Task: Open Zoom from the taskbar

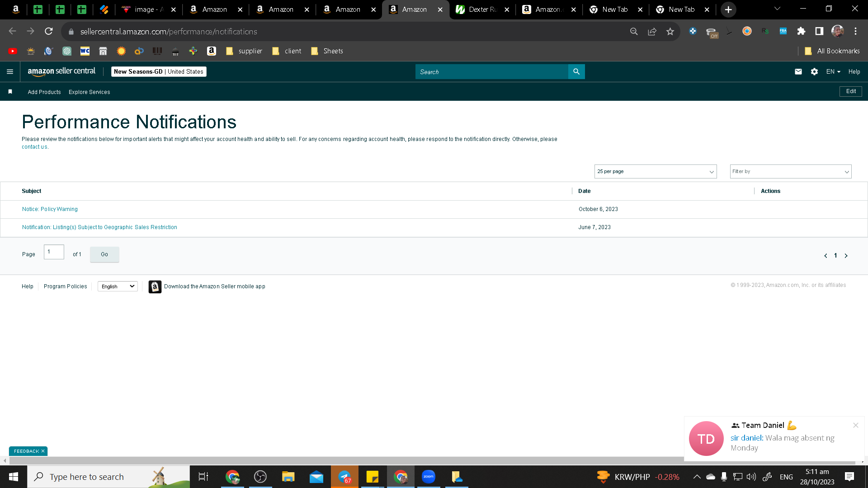Action: coord(428,477)
